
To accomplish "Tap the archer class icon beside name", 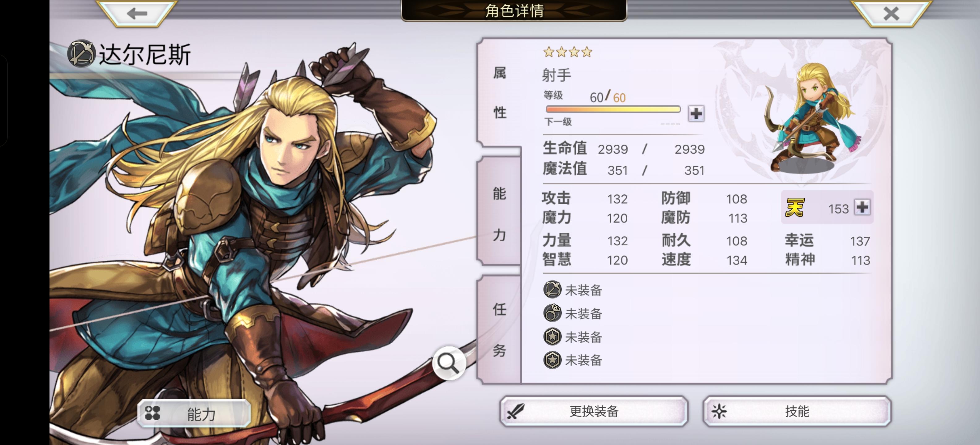I will tap(81, 54).
